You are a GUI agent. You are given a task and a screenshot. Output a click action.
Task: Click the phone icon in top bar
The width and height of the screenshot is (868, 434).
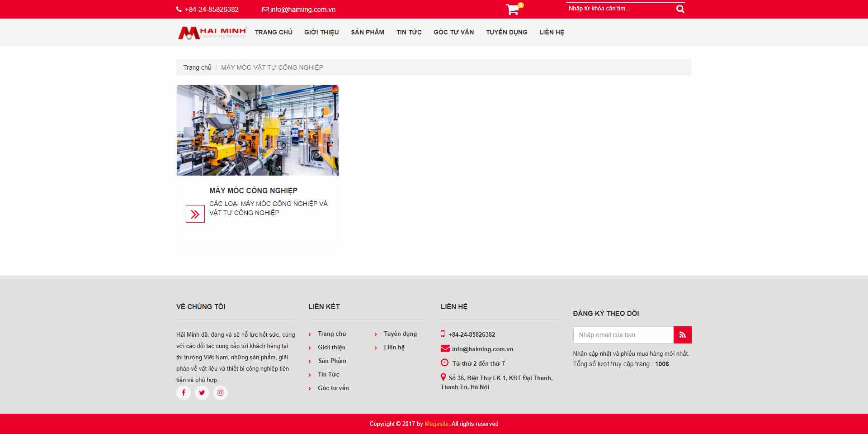pos(179,10)
